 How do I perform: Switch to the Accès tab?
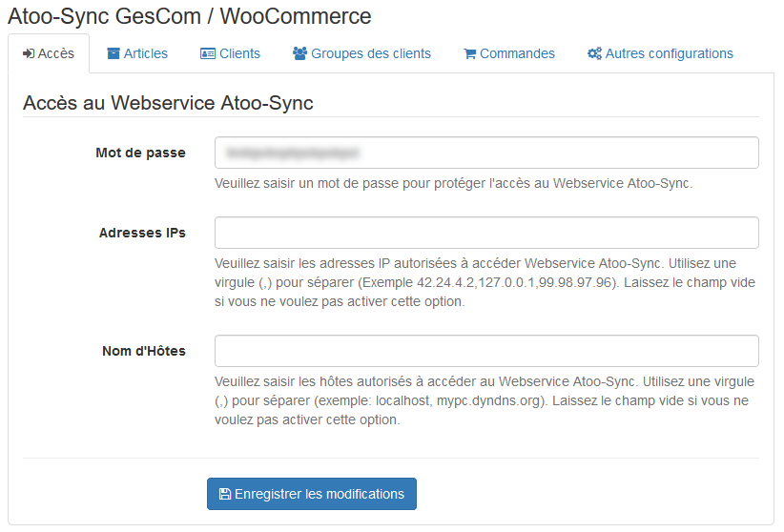pos(49,53)
